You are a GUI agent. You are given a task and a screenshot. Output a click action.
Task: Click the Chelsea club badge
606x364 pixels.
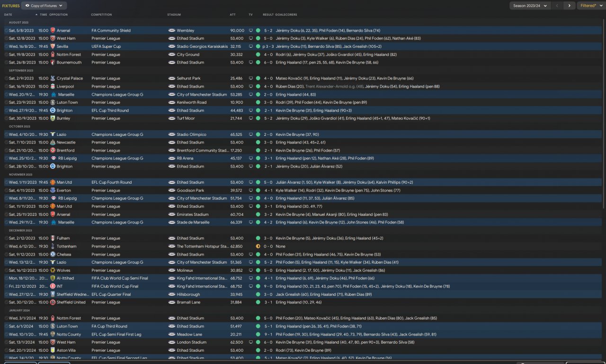[x=53, y=254]
